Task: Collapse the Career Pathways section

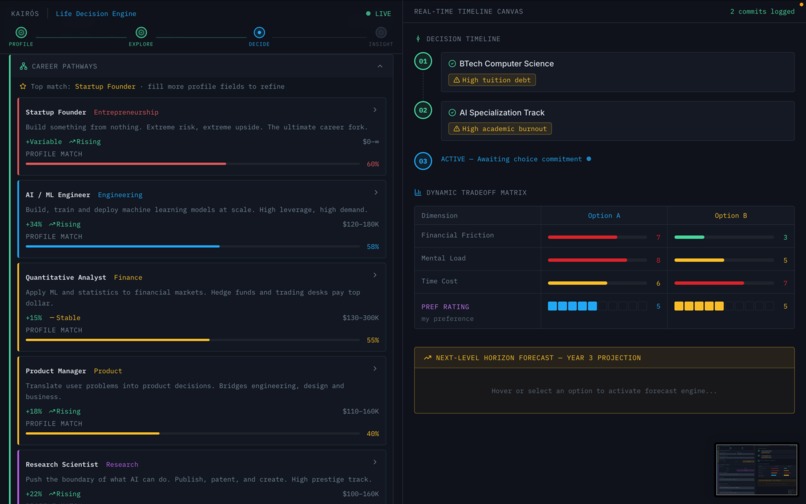Action: tap(380, 66)
